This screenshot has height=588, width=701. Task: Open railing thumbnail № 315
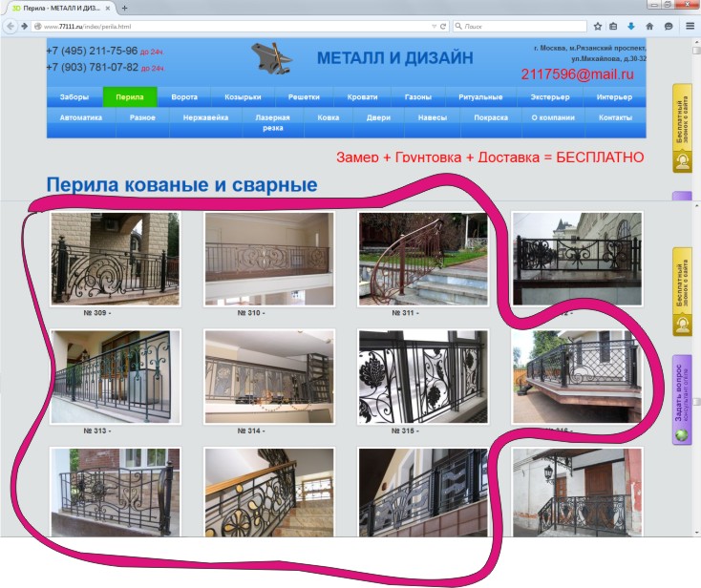point(423,377)
